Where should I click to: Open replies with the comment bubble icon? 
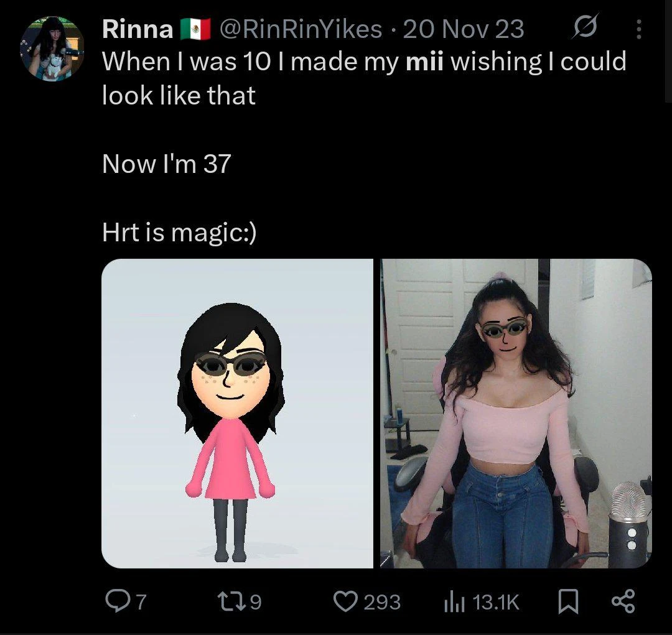pos(117,601)
